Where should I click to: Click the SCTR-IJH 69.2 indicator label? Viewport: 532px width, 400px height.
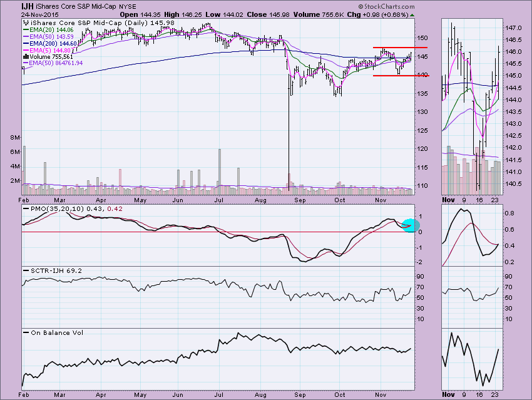[56, 271]
